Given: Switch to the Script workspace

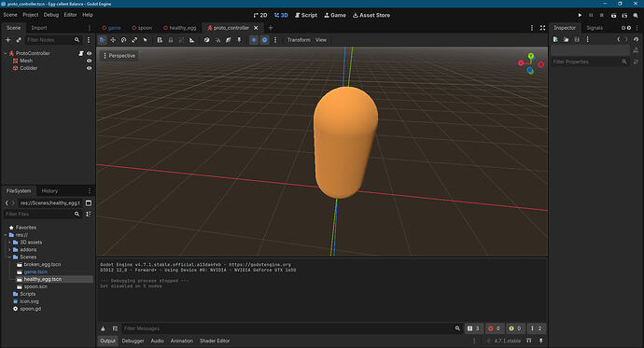Looking at the screenshot, I should click(x=306, y=15).
